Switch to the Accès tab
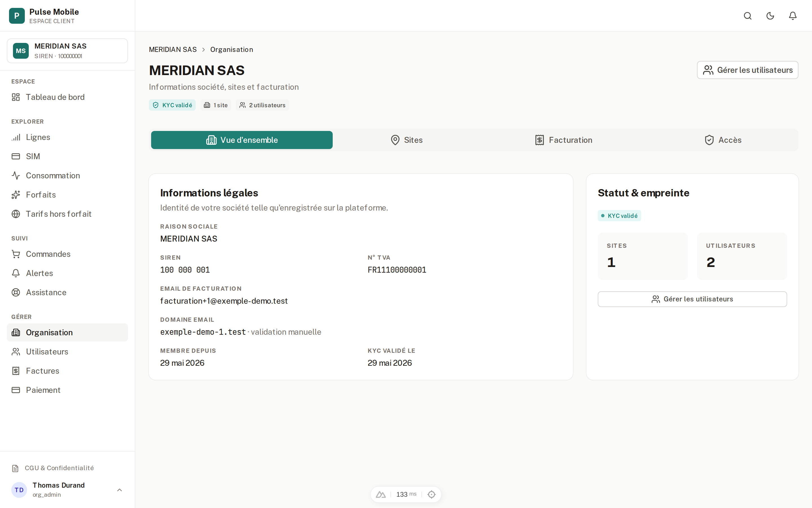This screenshot has height=508, width=812. click(723, 140)
